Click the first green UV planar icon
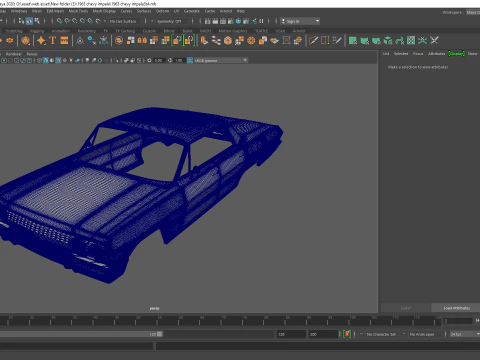Viewport: 480px width, 360px height. [x=353, y=40]
